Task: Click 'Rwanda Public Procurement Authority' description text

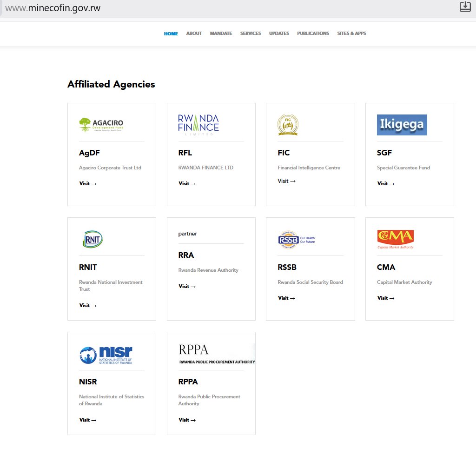Action: coord(209,400)
